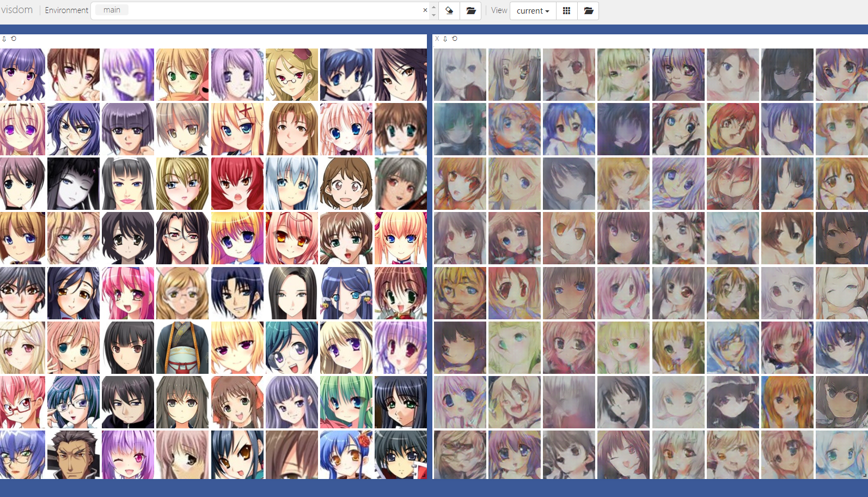Reset the left image pane view
868x497 pixels.
pos(14,39)
